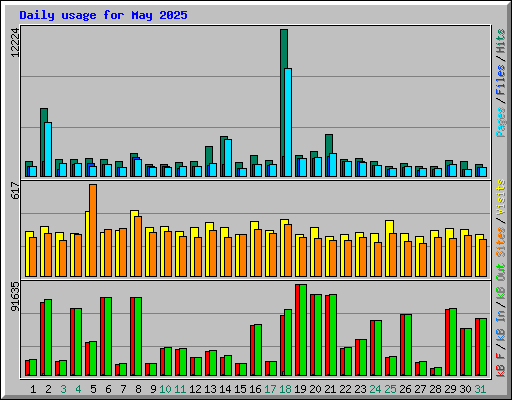Click the green day 18 label
Viewport: 512px width, 400px height.
coord(285,389)
